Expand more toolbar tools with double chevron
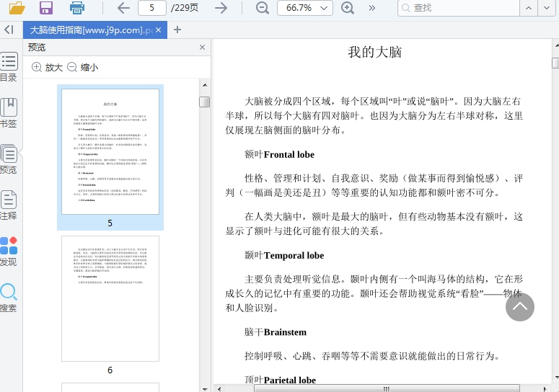559x392 pixels. coord(372,8)
